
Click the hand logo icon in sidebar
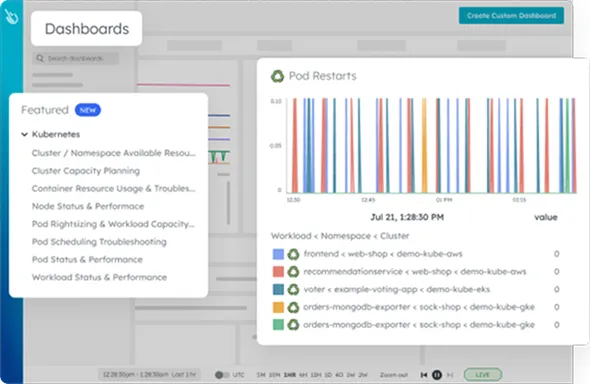pos(11,16)
